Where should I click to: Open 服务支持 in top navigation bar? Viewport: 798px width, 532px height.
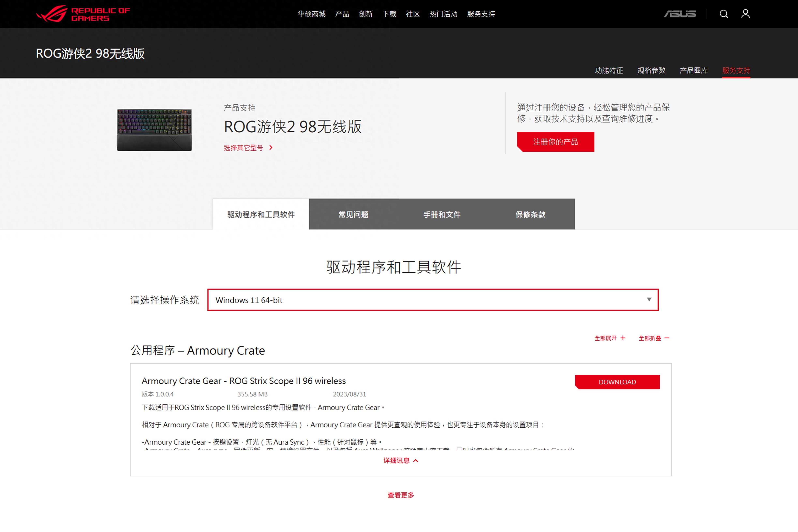(x=481, y=14)
